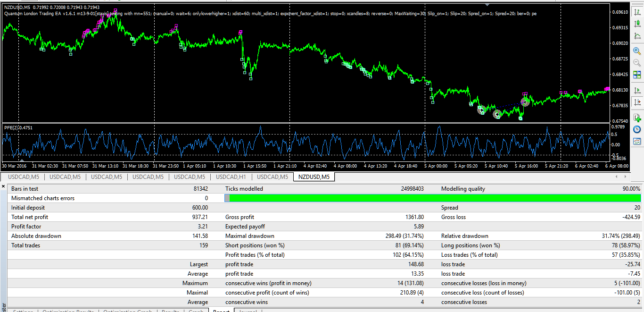Screen dimensions: 644x312
Task: Click the Ticks modelled value 24998403
Action: pyautogui.click(x=412, y=189)
